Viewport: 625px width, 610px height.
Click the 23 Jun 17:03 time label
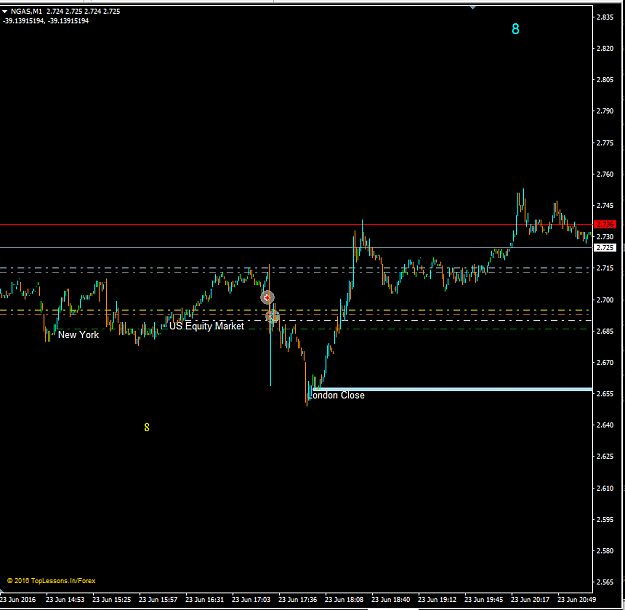coord(251,599)
